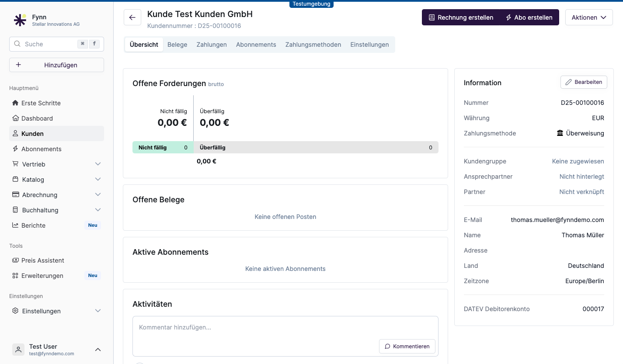623x364 pixels.
Task: Click the document icon on Rechnung erstellen
Action: click(432, 17)
